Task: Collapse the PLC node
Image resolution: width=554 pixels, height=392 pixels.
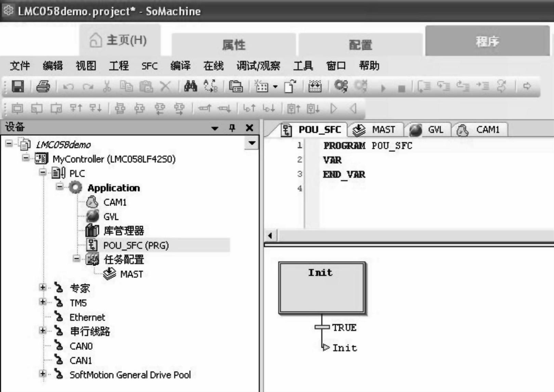Action: 42,172
